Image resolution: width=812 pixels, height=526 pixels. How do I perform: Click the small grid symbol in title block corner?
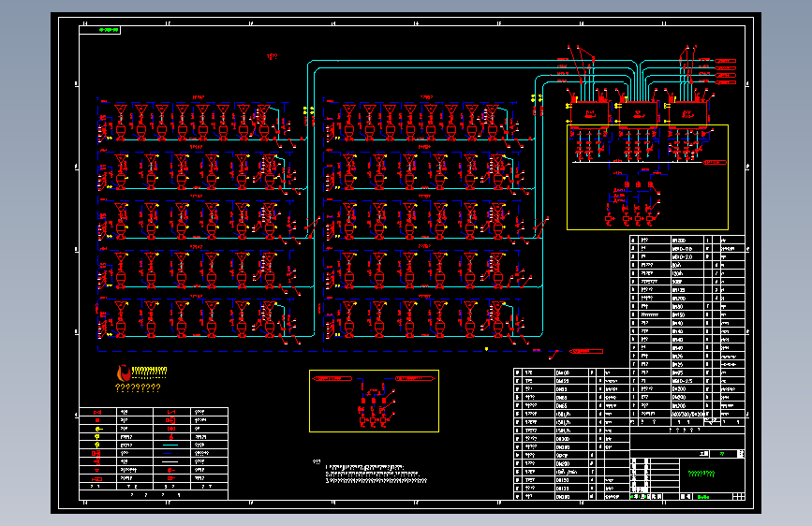(x=739, y=496)
